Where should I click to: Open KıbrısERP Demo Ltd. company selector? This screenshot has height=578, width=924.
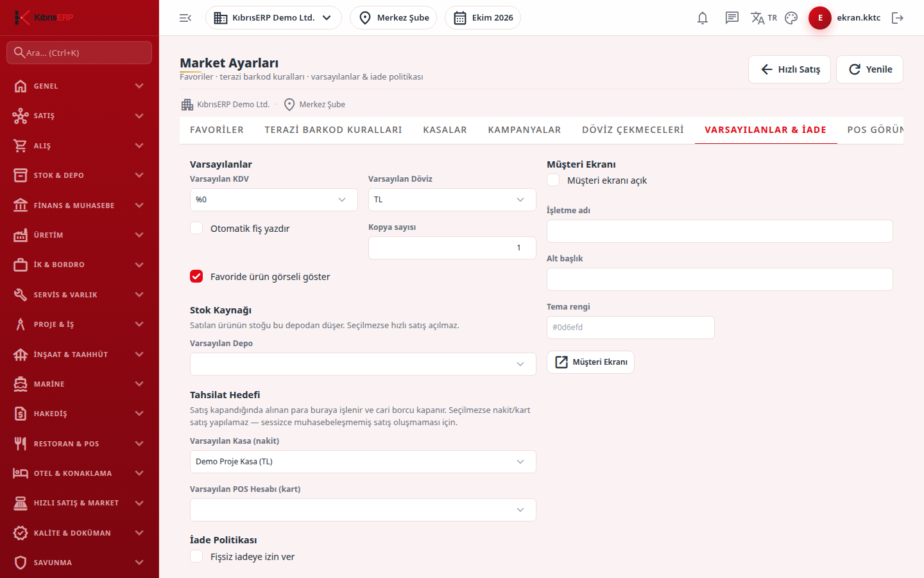tap(273, 18)
